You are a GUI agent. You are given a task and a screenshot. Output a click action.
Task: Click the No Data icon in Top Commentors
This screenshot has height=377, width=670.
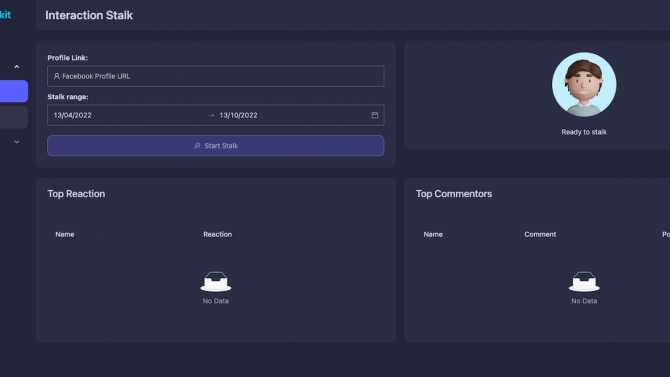[x=584, y=282]
